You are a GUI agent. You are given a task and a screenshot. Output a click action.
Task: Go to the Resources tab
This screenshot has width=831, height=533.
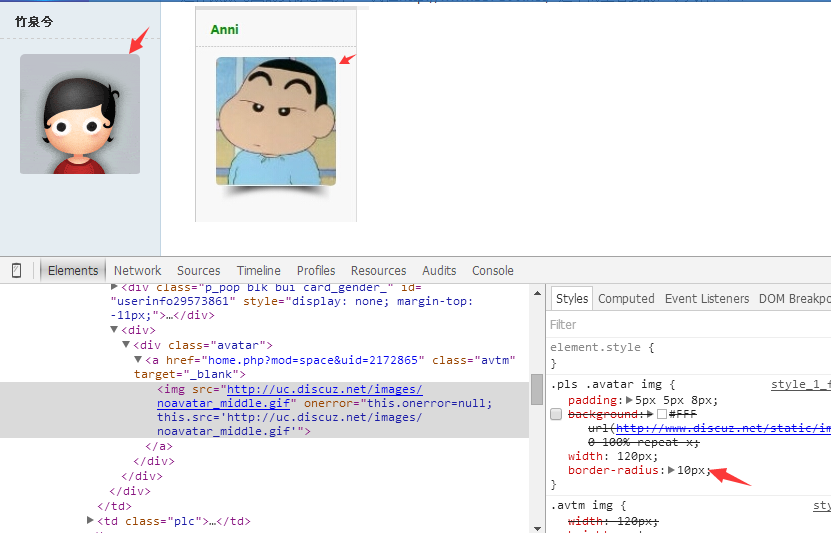click(378, 270)
